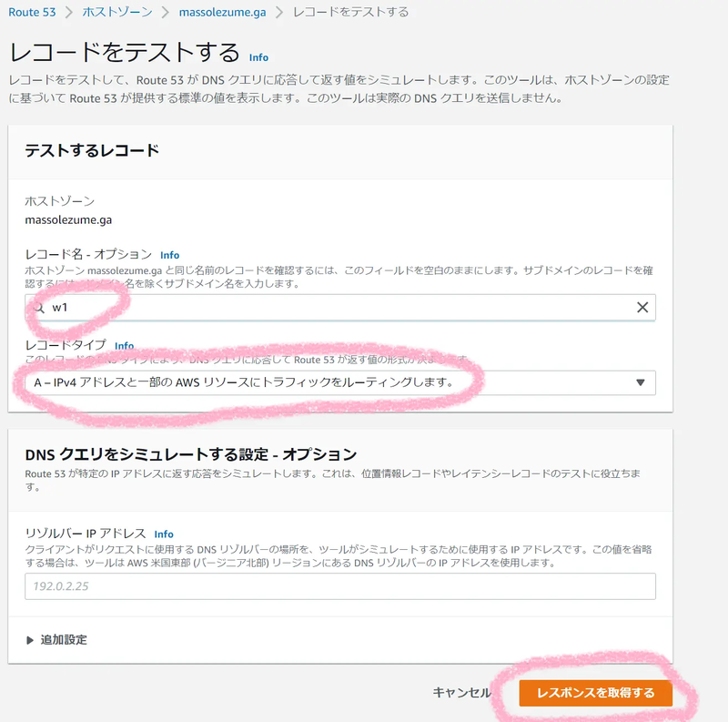Open Info link beside レコードをテストする title
This screenshot has height=722, width=728.
tap(258, 57)
